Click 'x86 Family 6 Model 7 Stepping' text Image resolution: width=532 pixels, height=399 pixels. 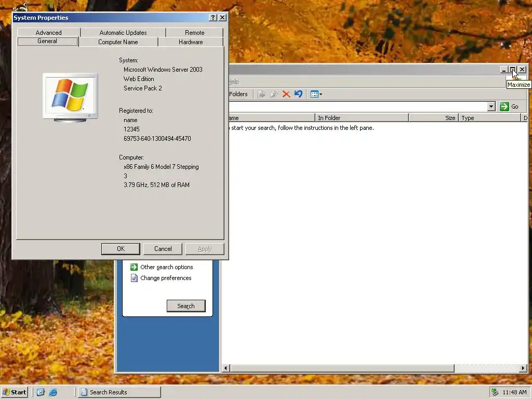coord(161,167)
